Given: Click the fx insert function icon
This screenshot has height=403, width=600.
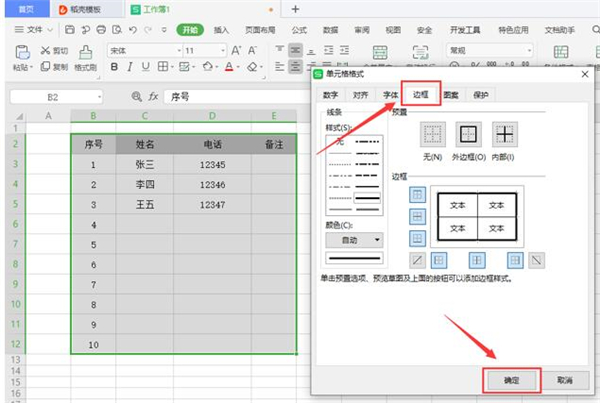Looking at the screenshot, I should pos(153,97).
